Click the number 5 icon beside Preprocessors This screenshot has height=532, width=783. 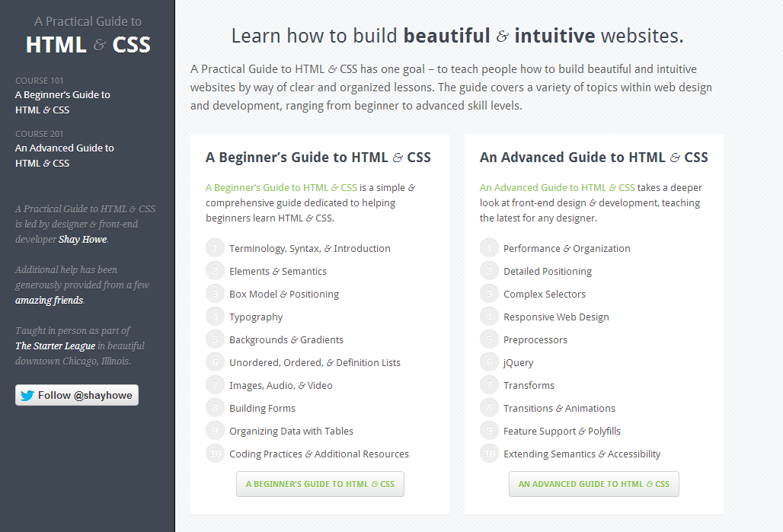(x=488, y=339)
